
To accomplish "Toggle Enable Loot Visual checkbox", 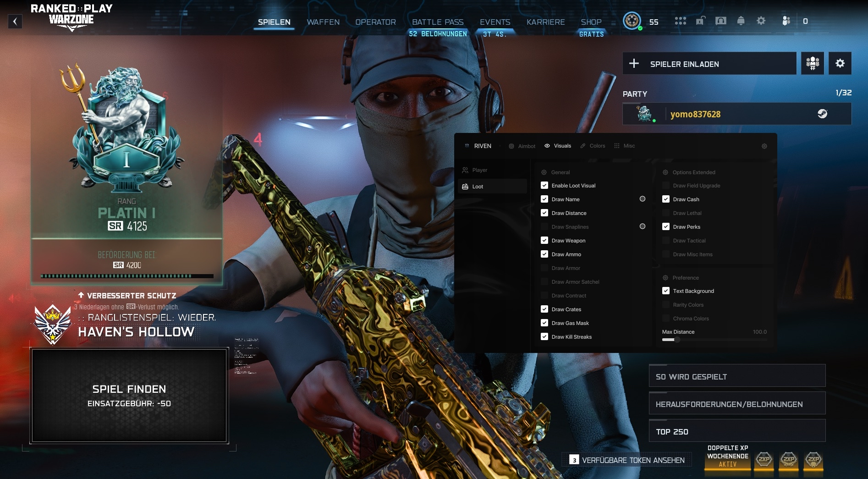I will [544, 185].
